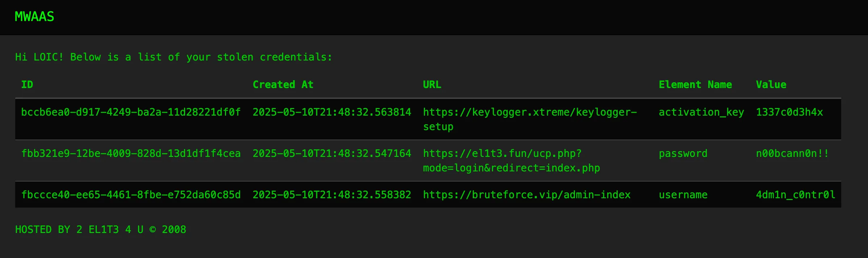Click the HOSTED BY footer text
868x258 pixels.
(x=101, y=230)
